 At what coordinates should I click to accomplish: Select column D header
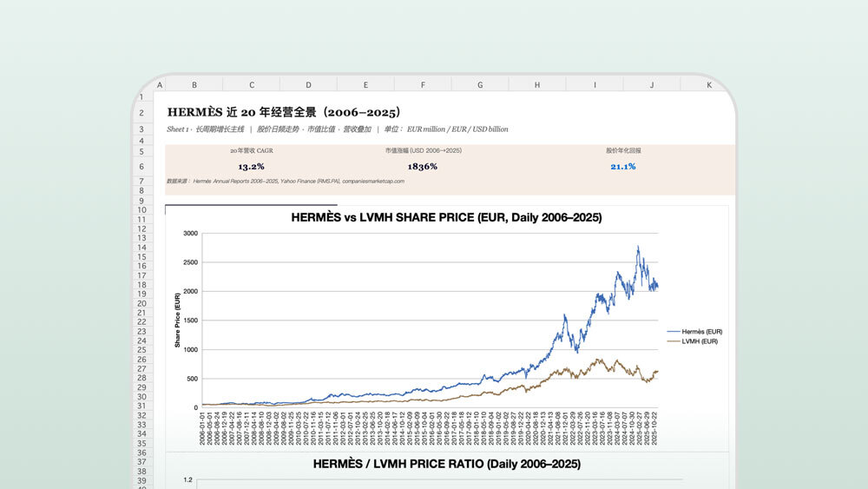(308, 85)
